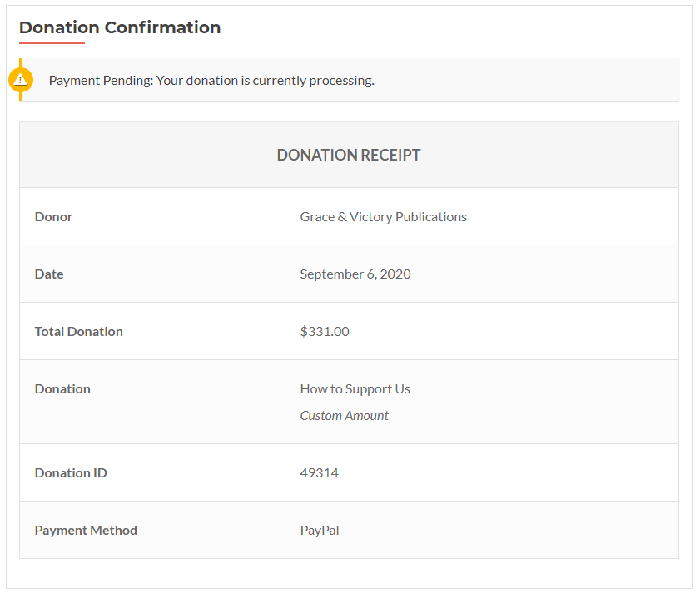Screen dimensions: 700x598
Task: Click the PayPal payment method value
Action: (320, 531)
